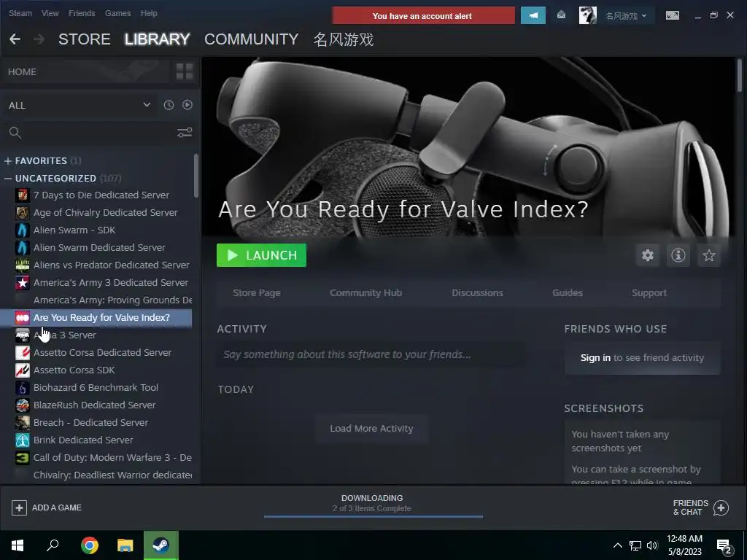Image resolution: width=747 pixels, height=560 pixels.
Task: Open the inbox envelope icon
Action: click(x=561, y=16)
